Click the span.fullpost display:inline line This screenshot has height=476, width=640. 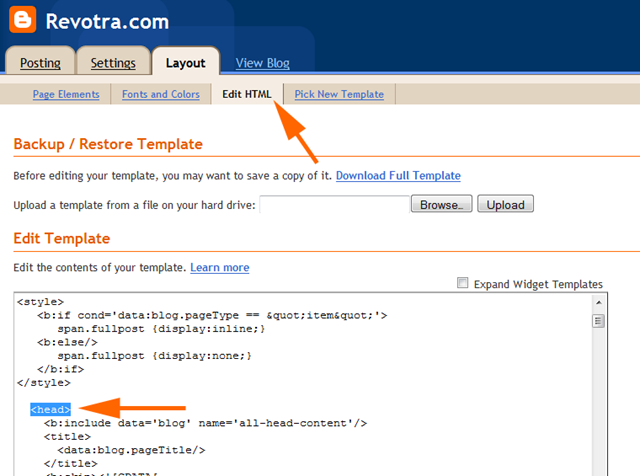[161, 329]
